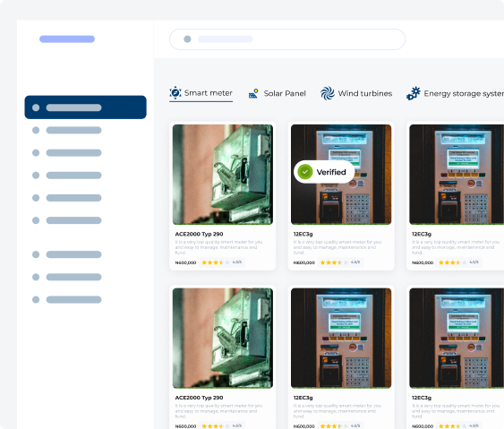Open the Verified 12EC3g product image
The height and width of the screenshot is (429, 504).
[341, 175]
